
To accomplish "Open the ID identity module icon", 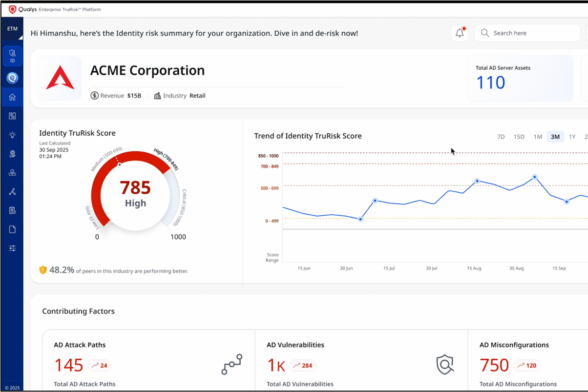I will pos(12,56).
